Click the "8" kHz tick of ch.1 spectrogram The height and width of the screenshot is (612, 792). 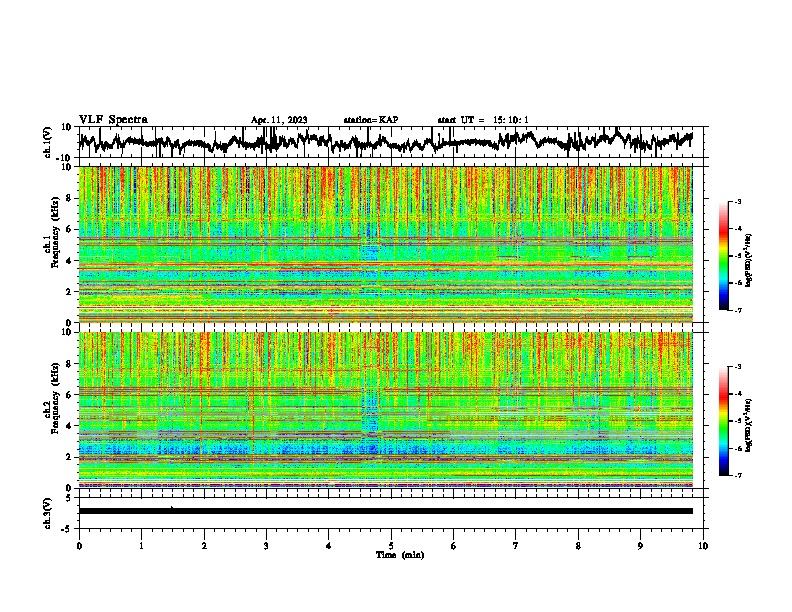coord(69,198)
